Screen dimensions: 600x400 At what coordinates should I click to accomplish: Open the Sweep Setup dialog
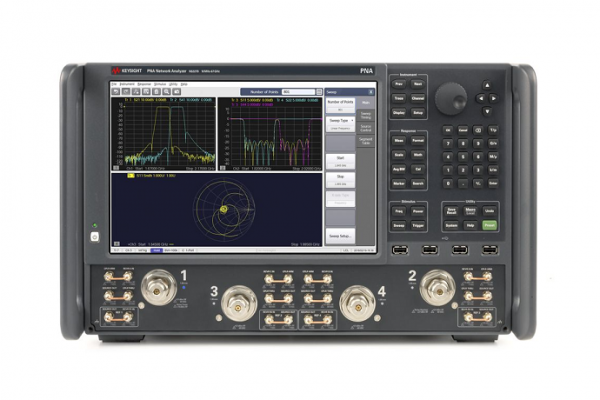[340, 236]
